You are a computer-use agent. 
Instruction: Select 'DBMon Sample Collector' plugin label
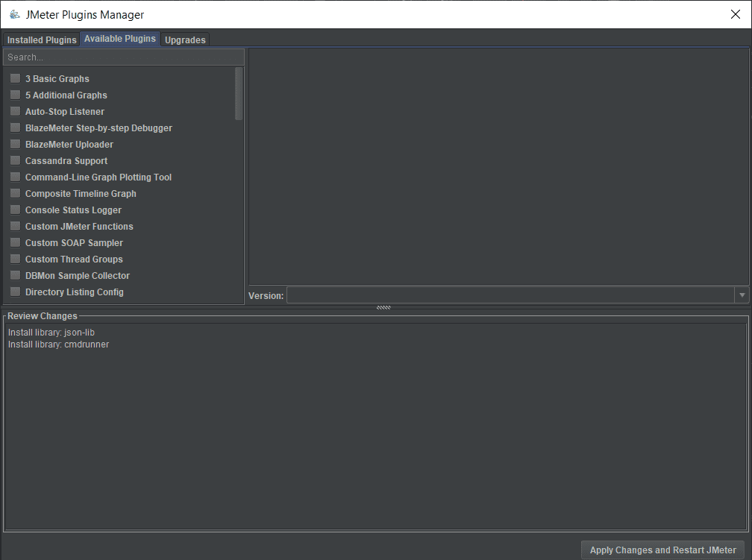[78, 276]
